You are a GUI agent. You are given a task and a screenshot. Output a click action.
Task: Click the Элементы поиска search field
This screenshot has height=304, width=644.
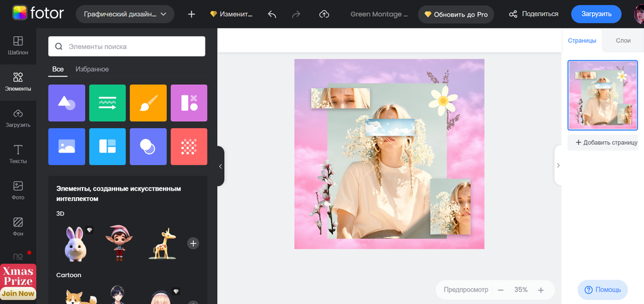(x=127, y=46)
